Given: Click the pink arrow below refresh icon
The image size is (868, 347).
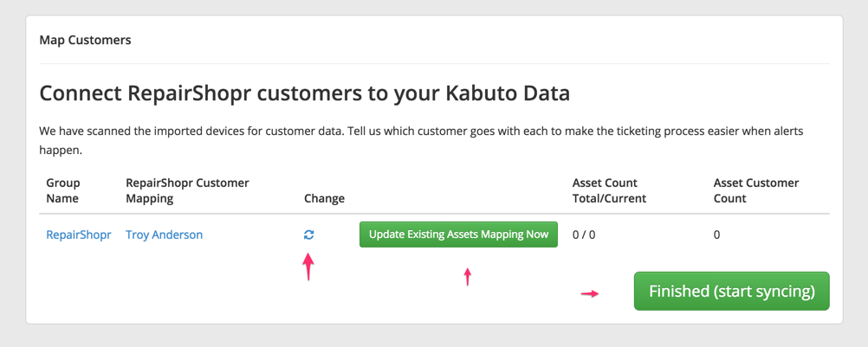Looking at the screenshot, I should pyautogui.click(x=308, y=267).
